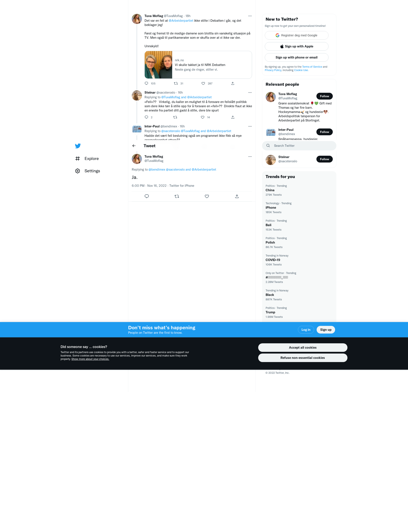Share Steinar's reply
This screenshot has width=408, height=532.
pos(233,117)
